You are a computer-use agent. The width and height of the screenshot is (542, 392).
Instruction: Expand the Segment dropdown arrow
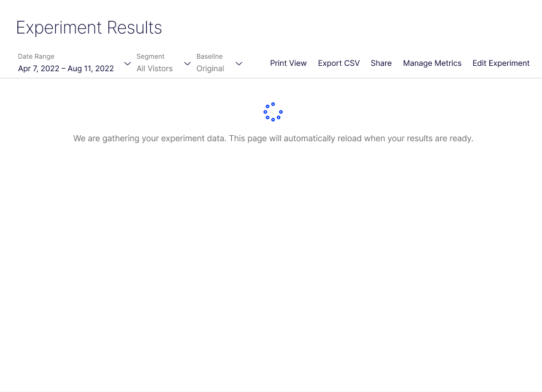click(x=187, y=63)
